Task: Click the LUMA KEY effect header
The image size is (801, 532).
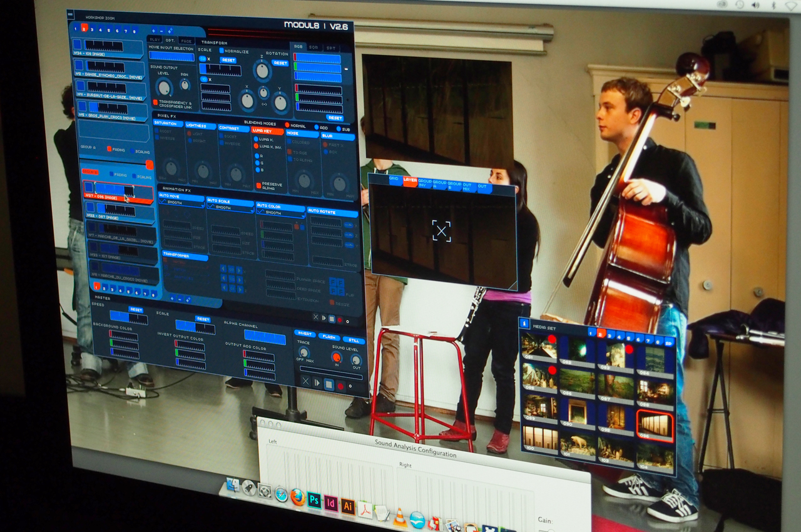Action: pos(267,130)
